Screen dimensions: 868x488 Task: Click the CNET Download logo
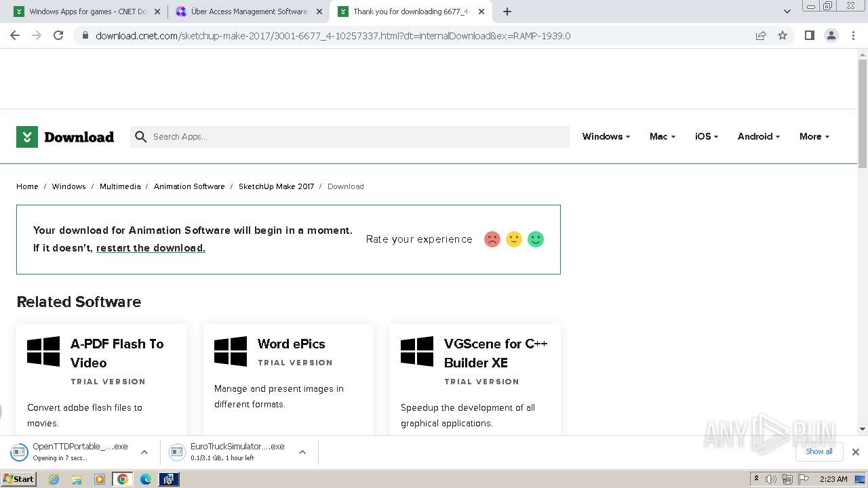(x=65, y=137)
